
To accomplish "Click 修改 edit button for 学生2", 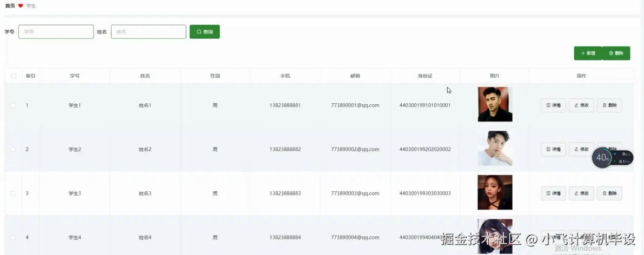I will (x=581, y=149).
